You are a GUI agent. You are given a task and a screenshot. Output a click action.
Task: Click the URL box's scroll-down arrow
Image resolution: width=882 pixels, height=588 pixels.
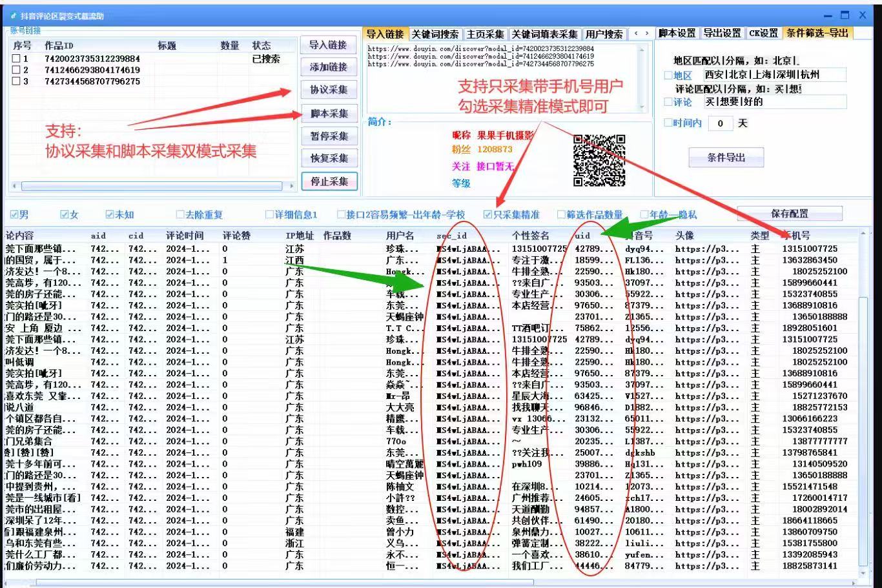click(x=642, y=107)
